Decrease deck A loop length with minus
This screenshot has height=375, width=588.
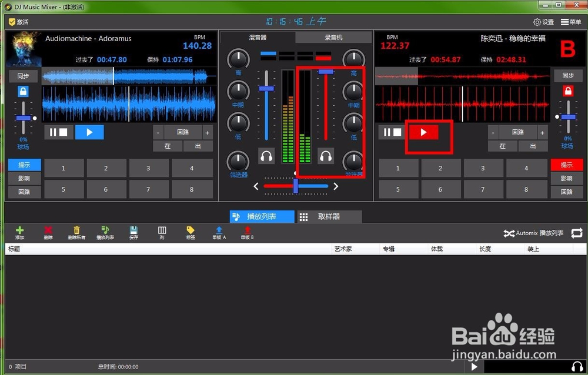(x=158, y=132)
